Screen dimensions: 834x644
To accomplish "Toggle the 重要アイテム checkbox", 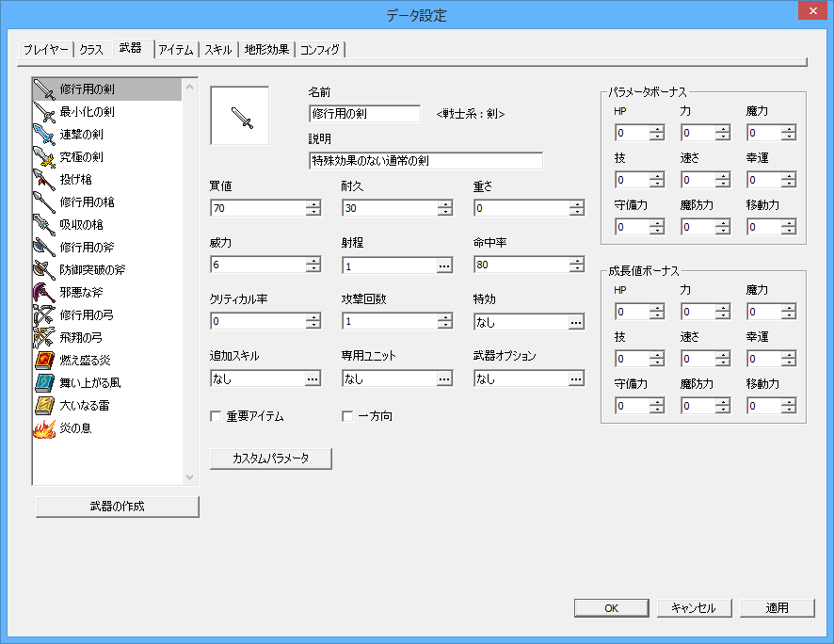I will click(216, 416).
